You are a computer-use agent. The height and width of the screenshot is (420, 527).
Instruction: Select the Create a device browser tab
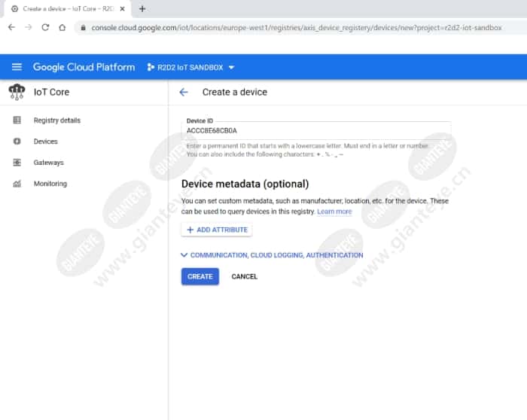pyautogui.click(x=67, y=9)
